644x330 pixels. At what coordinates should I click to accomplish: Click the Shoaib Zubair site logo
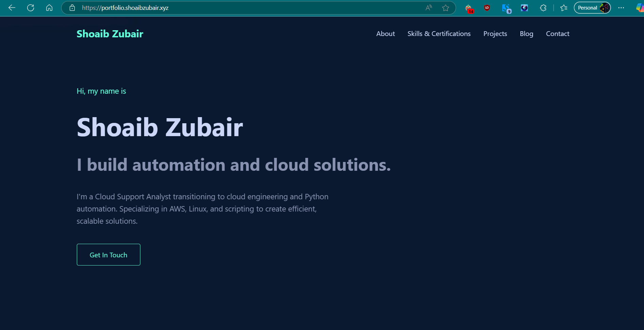[110, 34]
